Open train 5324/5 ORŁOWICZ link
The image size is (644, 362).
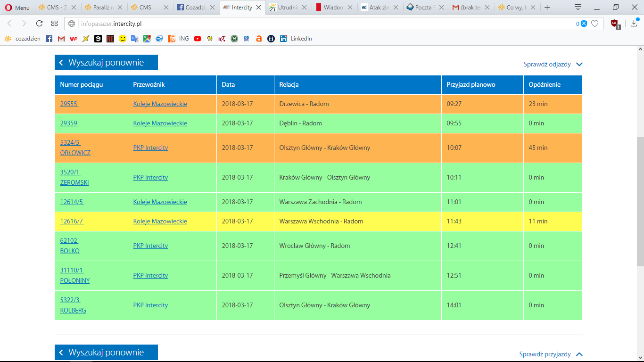tap(75, 148)
